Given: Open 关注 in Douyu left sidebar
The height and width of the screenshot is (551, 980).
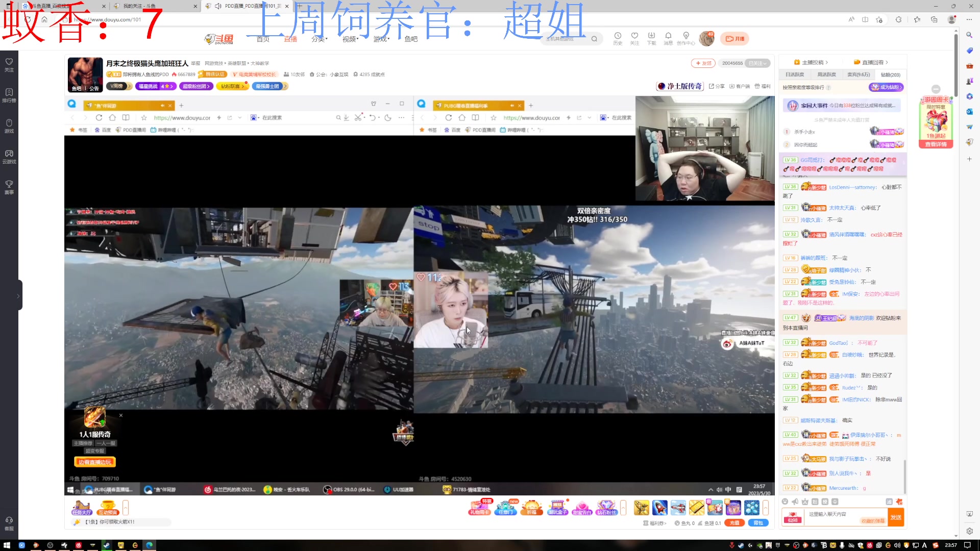Looking at the screenshot, I should click(x=9, y=65).
